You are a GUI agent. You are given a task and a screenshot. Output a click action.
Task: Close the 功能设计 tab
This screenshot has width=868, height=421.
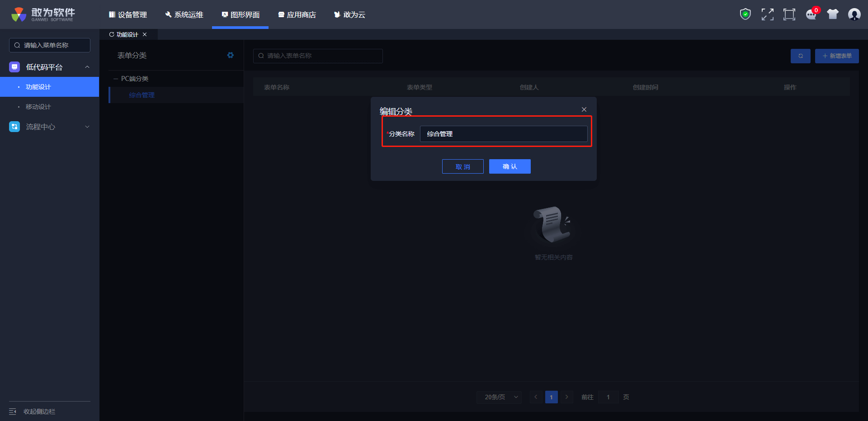(x=145, y=34)
